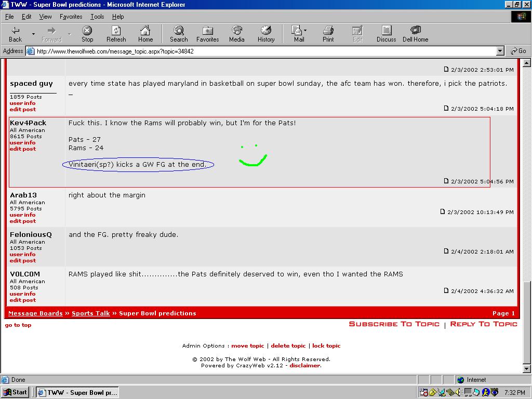This screenshot has width=532, height=399.
Task: Click the Stop loading icon
Action: [87, 34]
